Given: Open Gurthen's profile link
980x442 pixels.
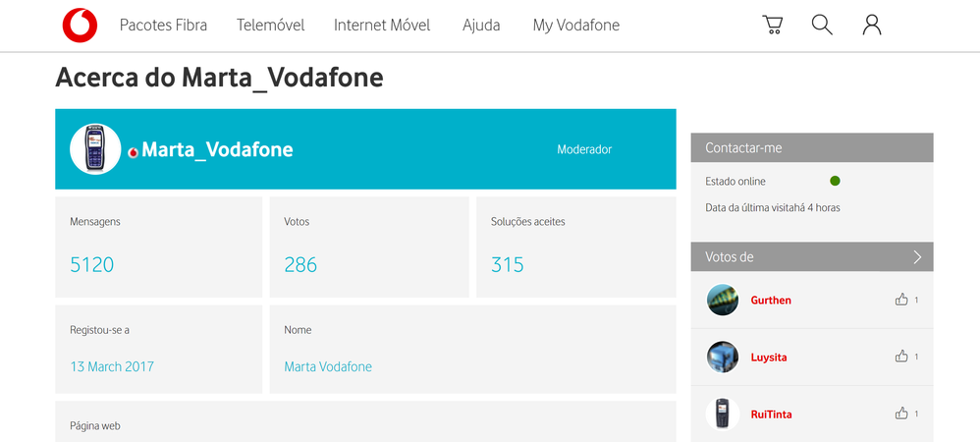Looking at the screenshot, I should click(771, 301).
